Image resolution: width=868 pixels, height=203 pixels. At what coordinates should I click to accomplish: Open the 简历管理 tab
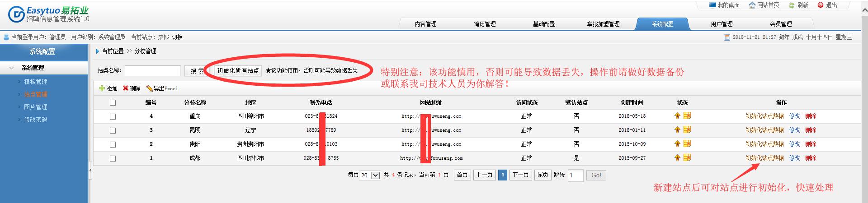click(x=485, y=24)
